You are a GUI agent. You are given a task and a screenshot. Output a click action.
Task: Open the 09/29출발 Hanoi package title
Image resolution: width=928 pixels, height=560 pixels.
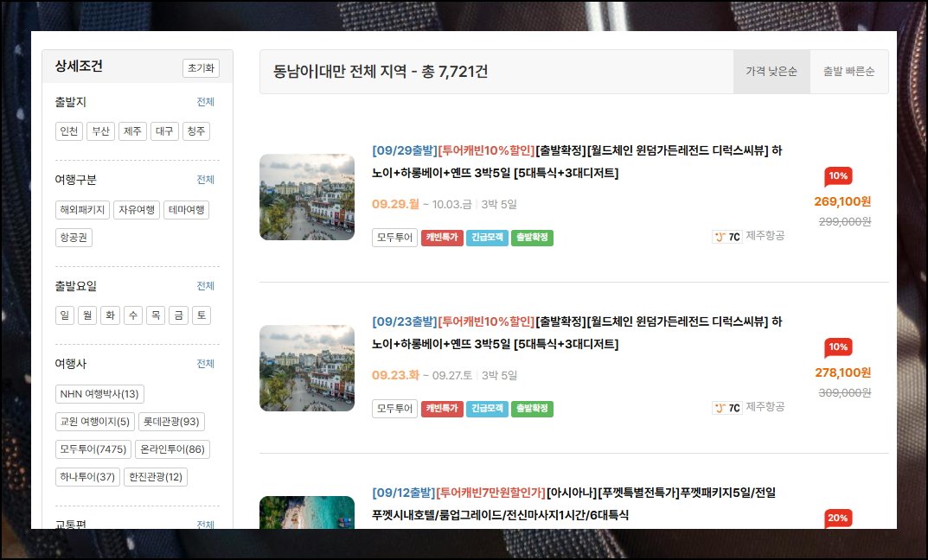pyautogui.click(x=577, y=162)
